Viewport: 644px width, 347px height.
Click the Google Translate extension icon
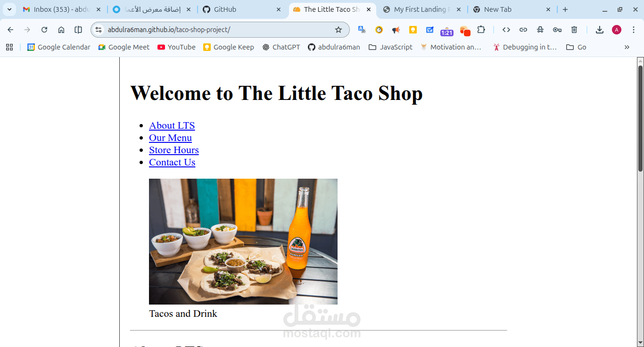(362, 29)
